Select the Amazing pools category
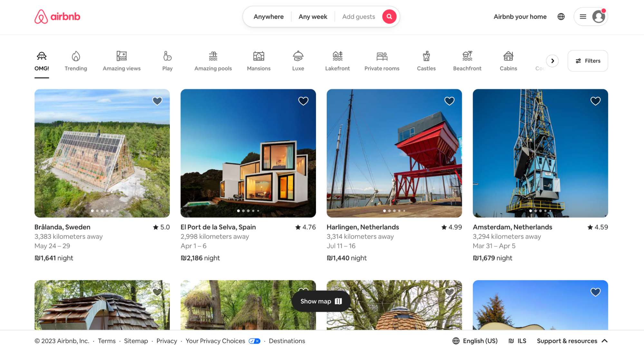 pos(213,61)
